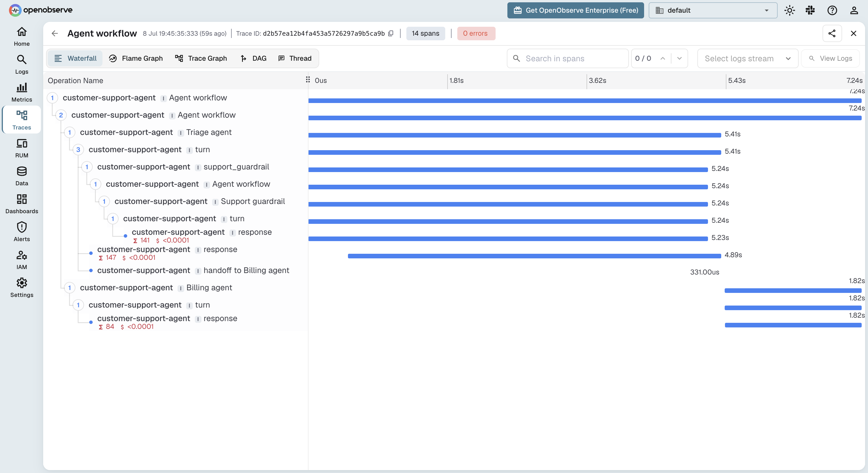868x473 pixels.
Task: Open the help question-mark icon
Action: click(x=832, y=10)
